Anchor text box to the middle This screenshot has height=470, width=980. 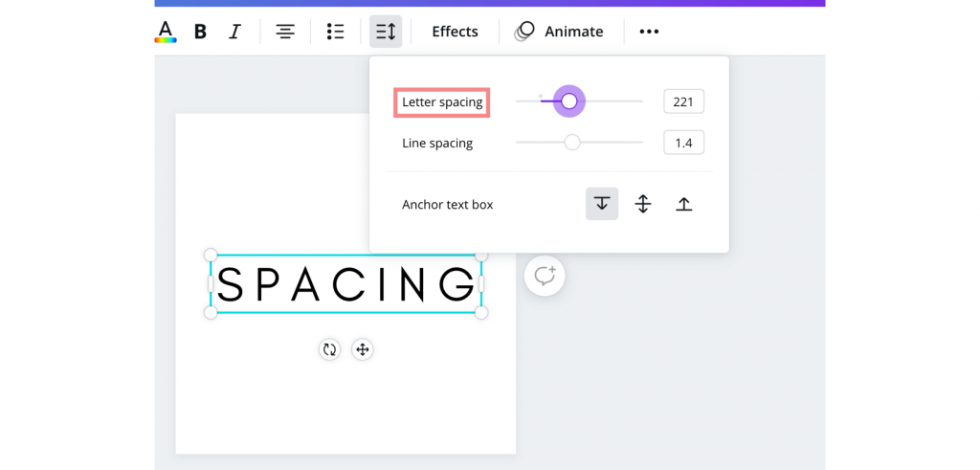coord(643,204)
